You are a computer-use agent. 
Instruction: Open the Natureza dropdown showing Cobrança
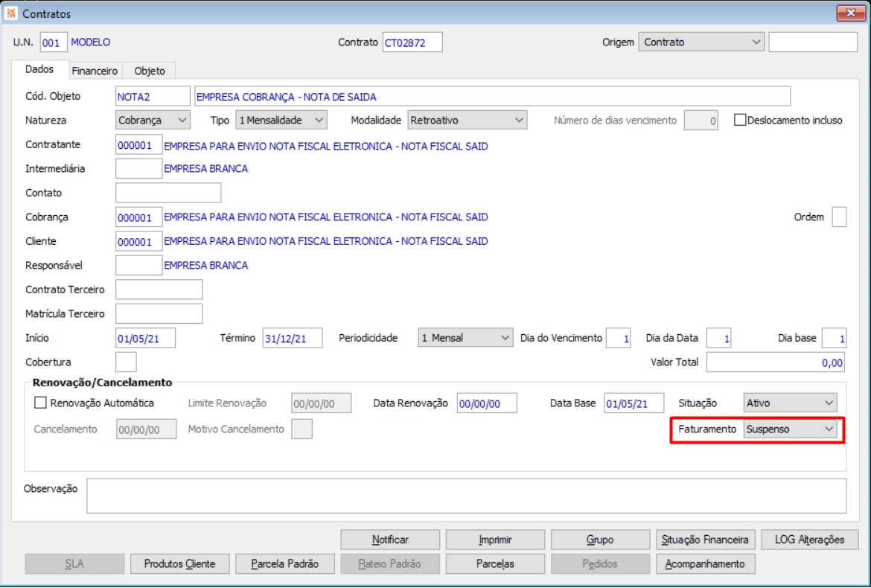153,120
